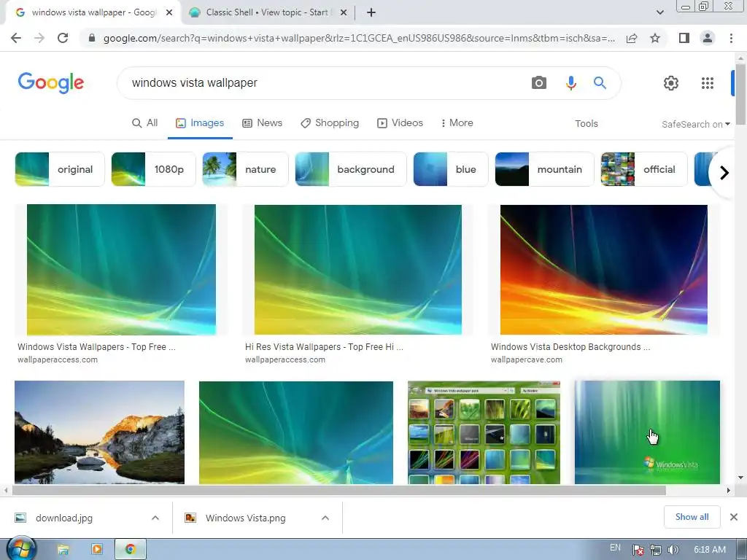Screen dimensions: 747x560
Task: Open the mountain lake wallpaper thumbnail
Action: click(99, 432)
